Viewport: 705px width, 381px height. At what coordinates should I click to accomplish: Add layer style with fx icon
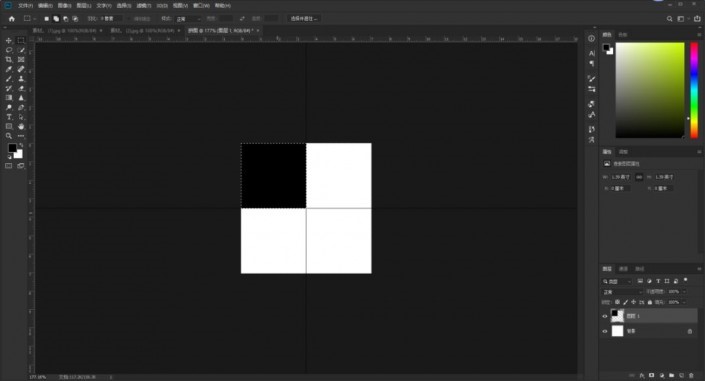(x=642, y=375)
